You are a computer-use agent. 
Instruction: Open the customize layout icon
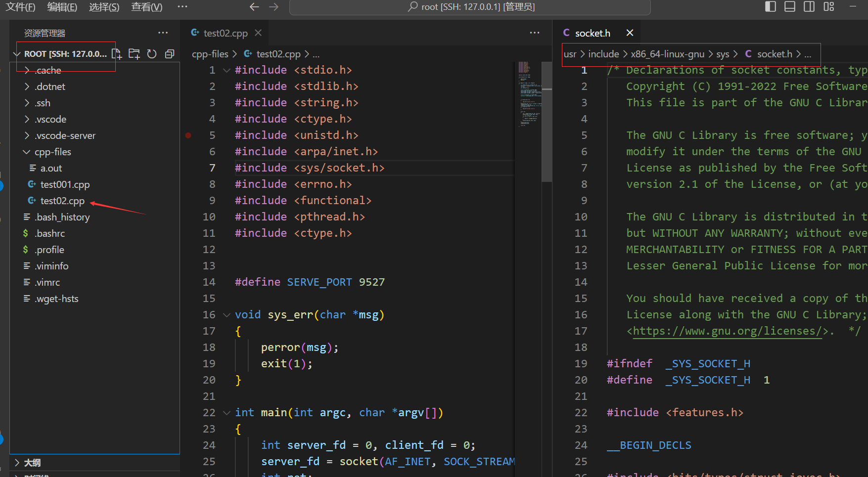coord(829,6)
